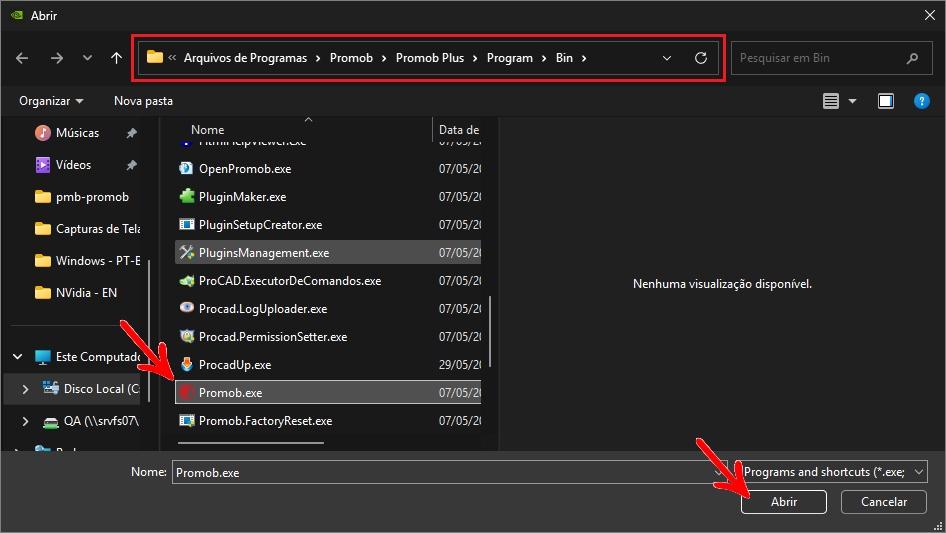Click the Cancelar button
Screen dimensions: 946x533
point(884,502)
